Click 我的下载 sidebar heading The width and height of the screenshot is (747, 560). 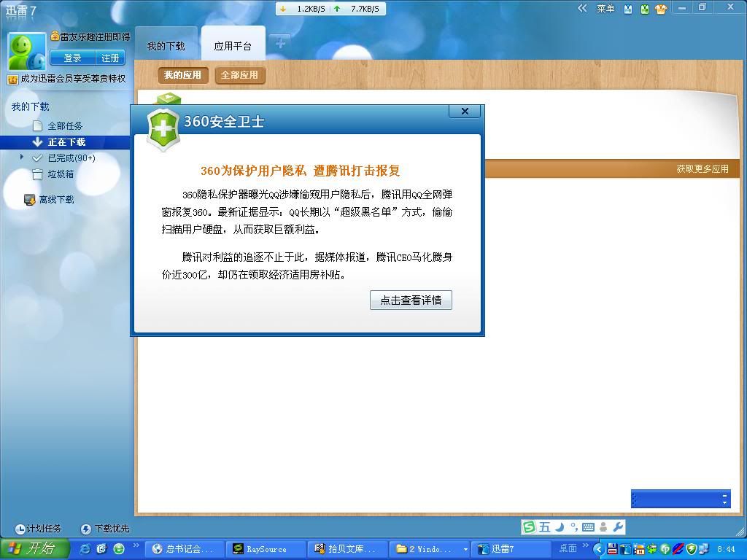(x=31, y=106)
